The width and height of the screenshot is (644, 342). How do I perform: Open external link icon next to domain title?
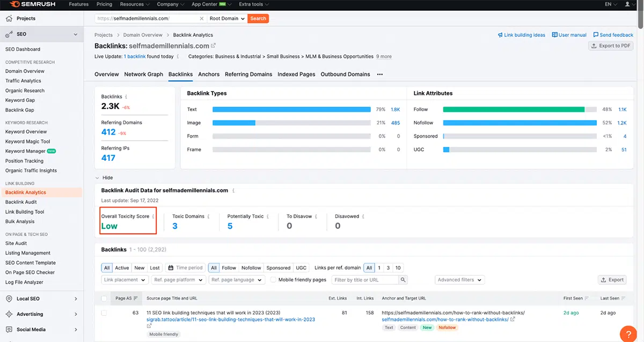tap(213, 46)
